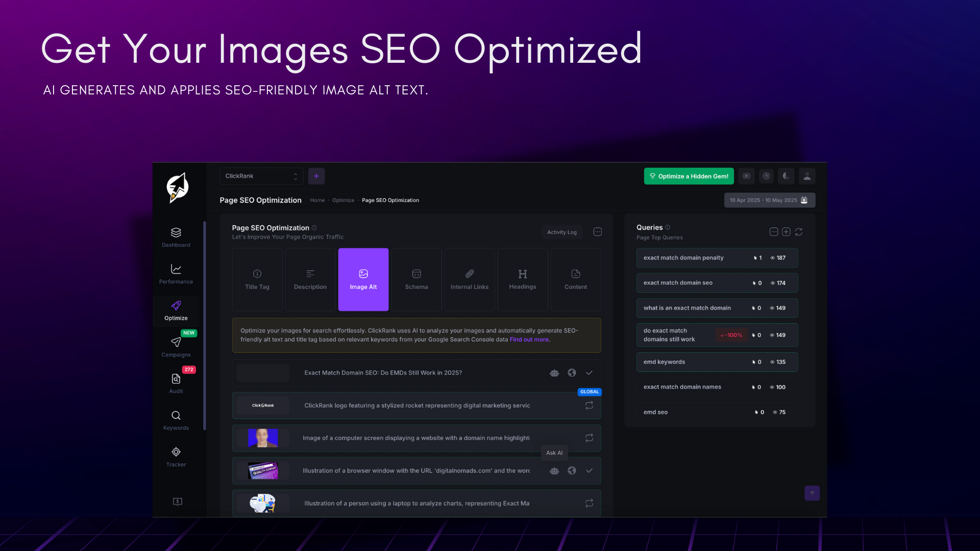Apply checkmark on browser window illustration row

pyautogui.click(x=589, y=471)
